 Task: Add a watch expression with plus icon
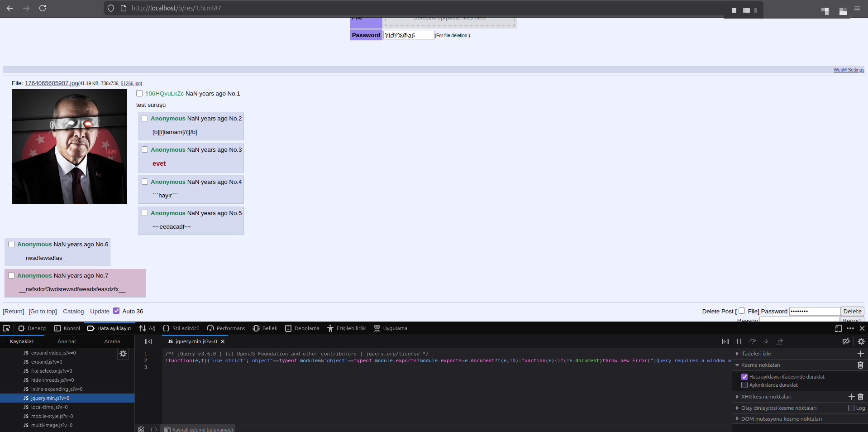860,354
